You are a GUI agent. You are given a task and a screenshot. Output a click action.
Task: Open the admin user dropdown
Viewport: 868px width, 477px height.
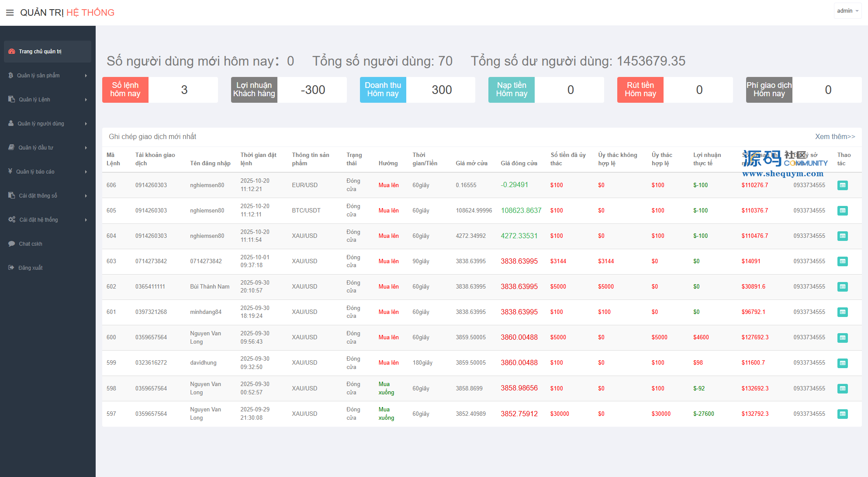pos(847,11)
